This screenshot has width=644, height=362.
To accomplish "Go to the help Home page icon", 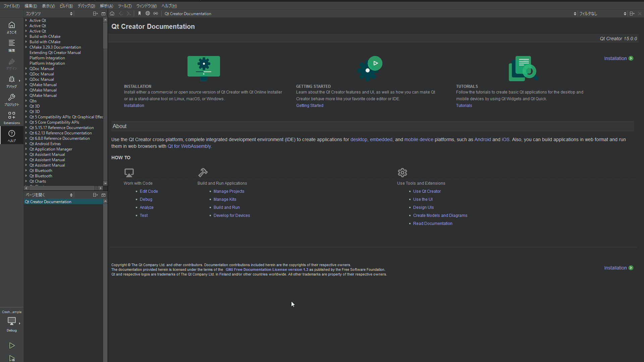I will [x=112, y=14].
